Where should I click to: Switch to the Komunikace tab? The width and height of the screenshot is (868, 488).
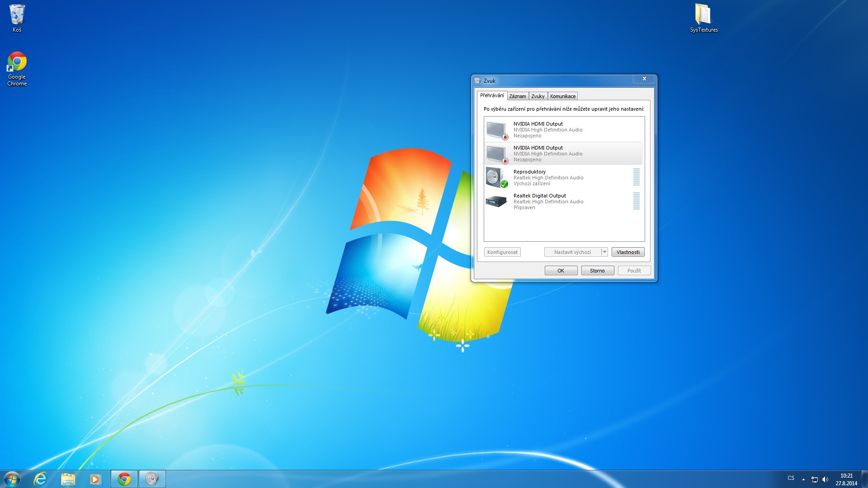tap(563, 96)
